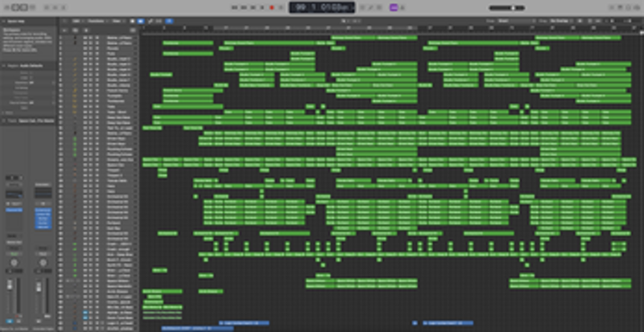Click the master volume slider in control bar

coord(507,8)
